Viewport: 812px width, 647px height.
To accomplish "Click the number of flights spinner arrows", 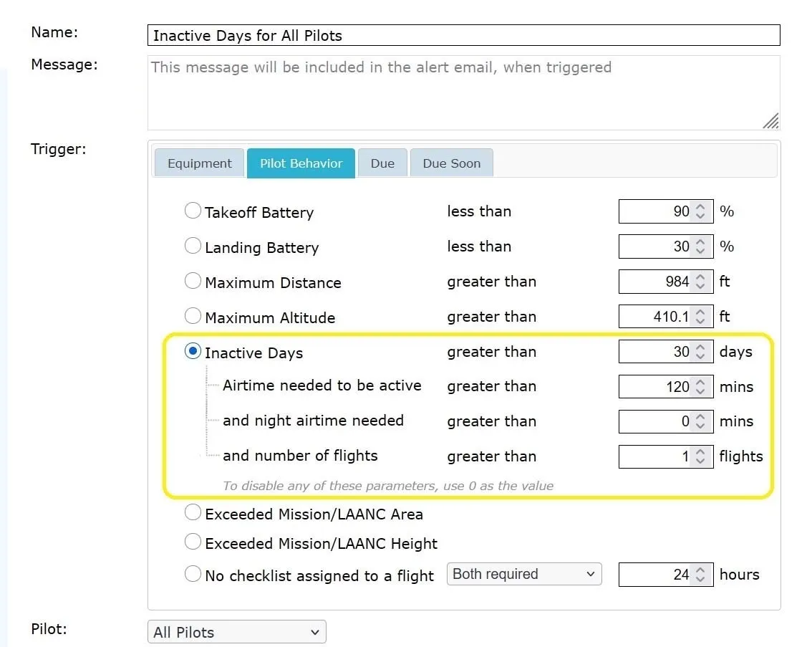I will click(x=700, y=456).
